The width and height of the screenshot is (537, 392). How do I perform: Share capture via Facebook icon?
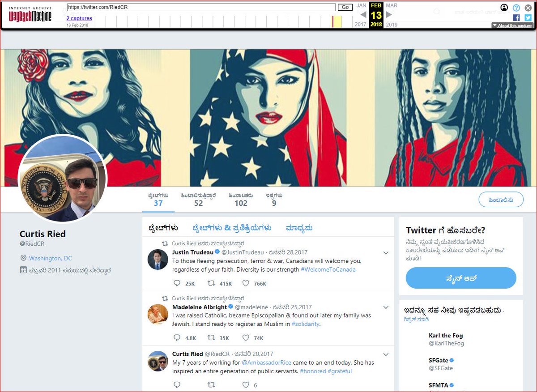click(x=516, y=17)
